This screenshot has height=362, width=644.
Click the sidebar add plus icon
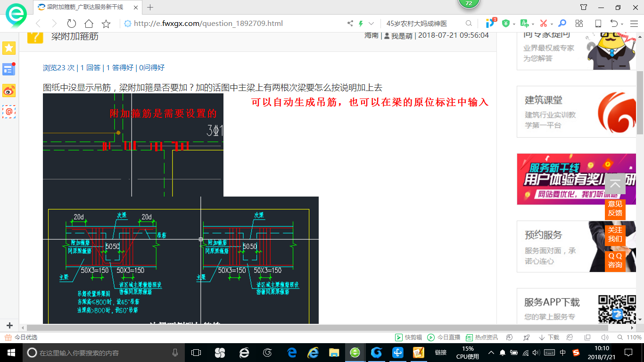point(9,325)
